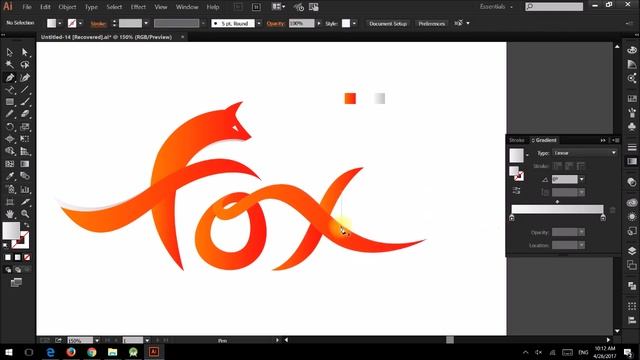Click the orange Opacity label link
Viewport: 640px width, 360px height.
coord(276,24)
